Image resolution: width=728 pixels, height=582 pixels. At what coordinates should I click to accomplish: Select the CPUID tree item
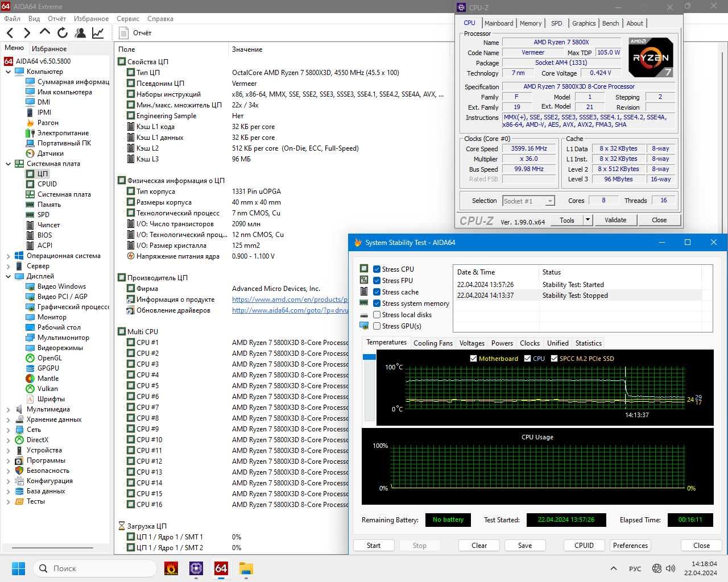47,184
